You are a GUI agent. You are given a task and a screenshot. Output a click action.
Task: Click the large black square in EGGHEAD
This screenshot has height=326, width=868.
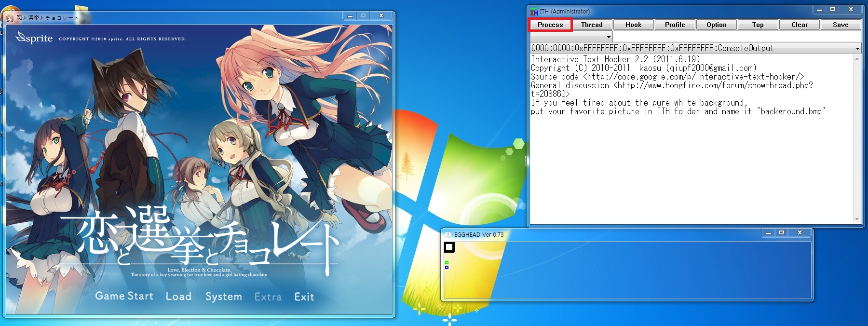click(x=449, y=247)
